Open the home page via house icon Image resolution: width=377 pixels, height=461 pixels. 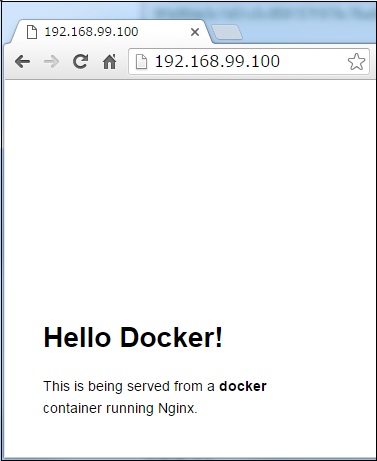pos(109,62)
